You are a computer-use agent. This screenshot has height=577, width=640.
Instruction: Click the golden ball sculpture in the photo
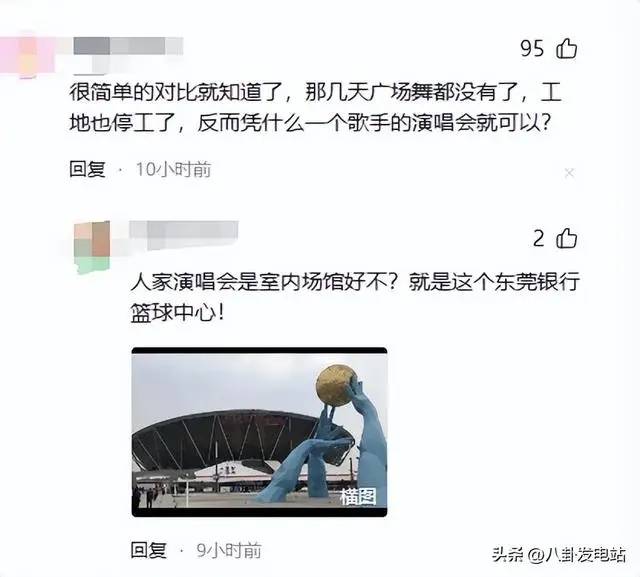coord(336,386)
